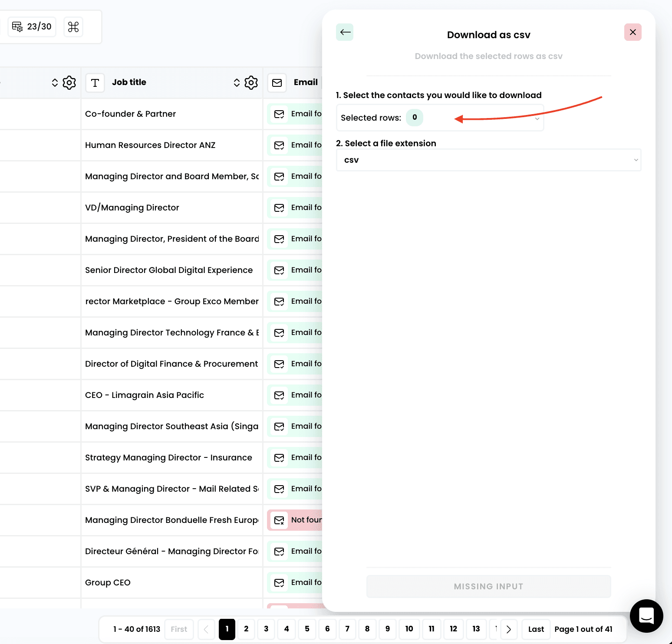Click email status for VD/Managing Director row
The height and width of the screenshot is (644, 672).
pos(295,207)
